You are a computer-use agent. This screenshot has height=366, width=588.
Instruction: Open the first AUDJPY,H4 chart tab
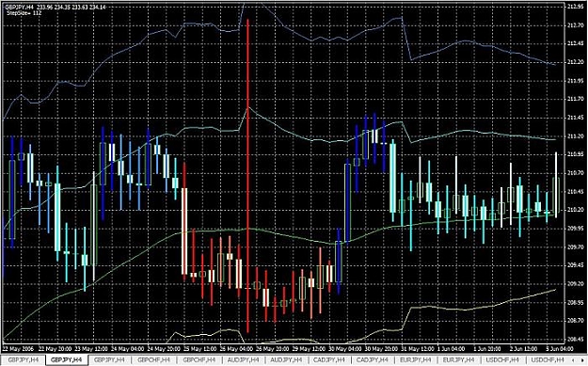click(243, 360)
